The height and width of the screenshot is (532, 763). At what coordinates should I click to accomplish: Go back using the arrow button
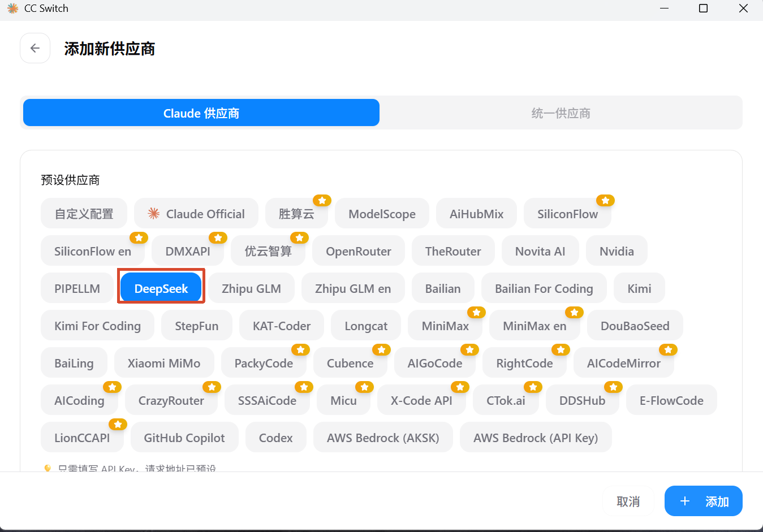(35, 48)
